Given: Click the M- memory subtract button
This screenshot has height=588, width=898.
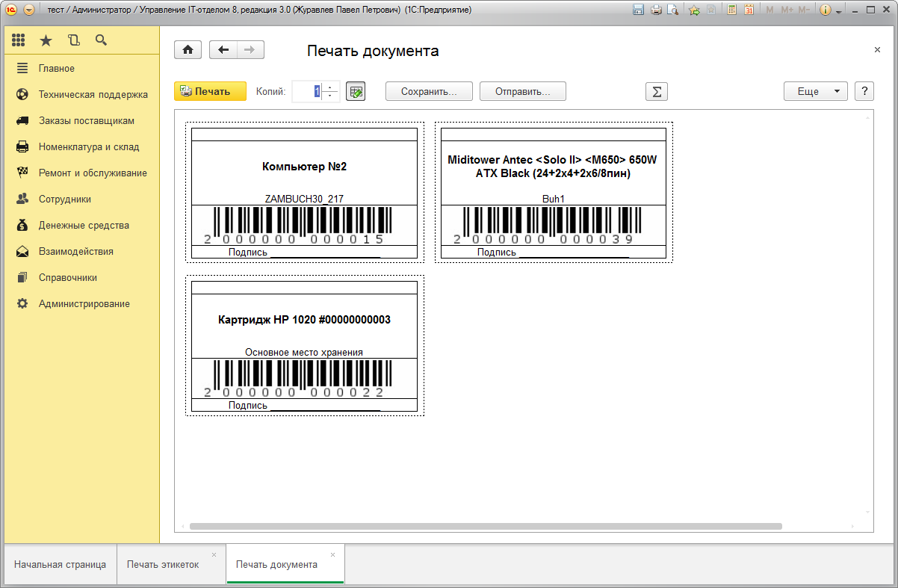Looking at the screenshot, I should 804,10.
